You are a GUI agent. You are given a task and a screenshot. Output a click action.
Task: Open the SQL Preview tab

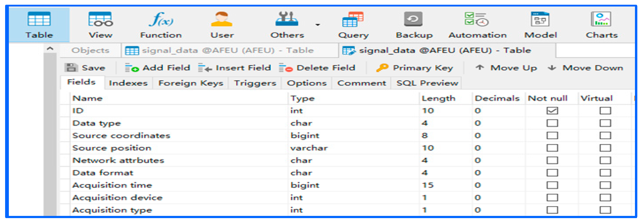point(427,83)
